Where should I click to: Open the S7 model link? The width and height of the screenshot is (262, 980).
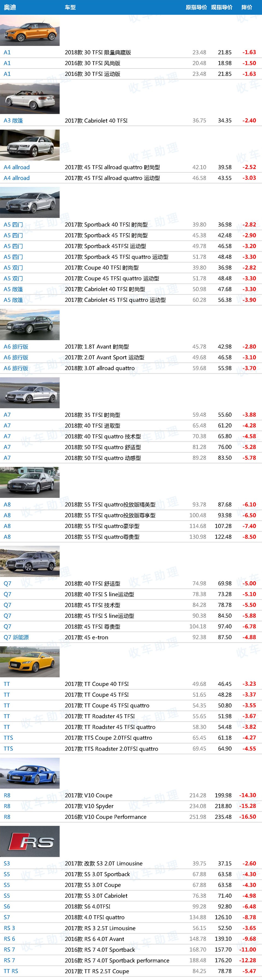tap(7, 917)
